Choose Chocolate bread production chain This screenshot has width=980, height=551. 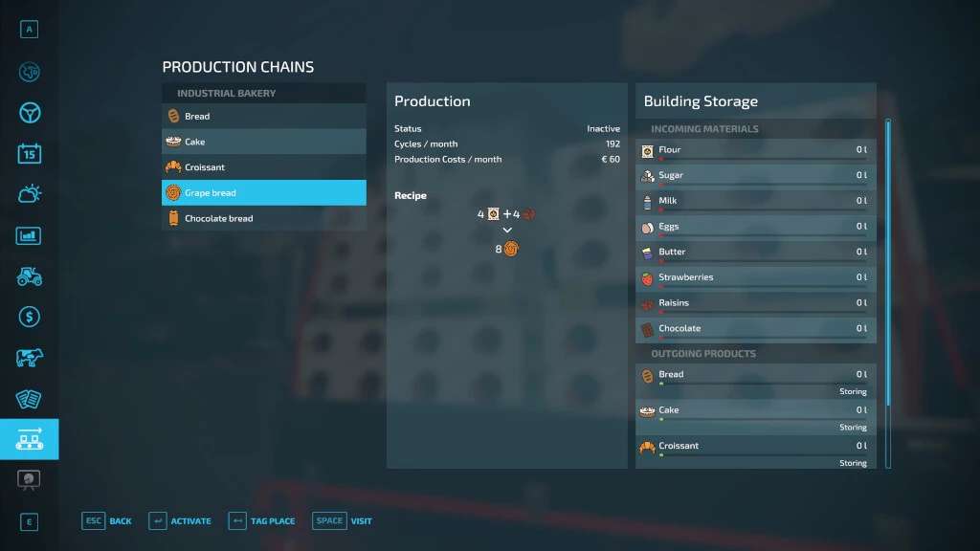(264, 218)
